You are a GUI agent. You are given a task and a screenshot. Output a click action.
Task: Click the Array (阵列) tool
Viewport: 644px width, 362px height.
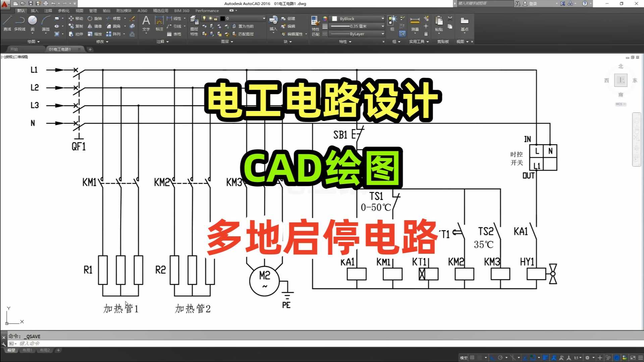(x=113, y=34)
